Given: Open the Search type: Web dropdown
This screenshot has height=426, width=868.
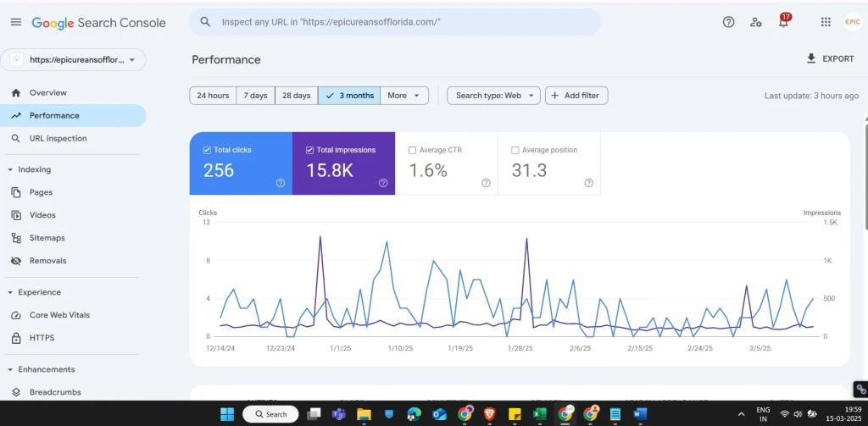Looking at the screenshot, I should [493, 96].
